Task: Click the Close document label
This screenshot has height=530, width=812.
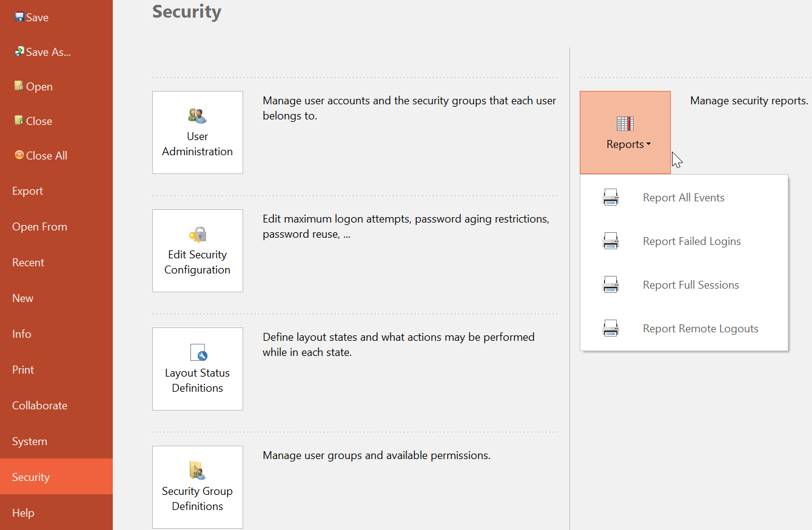Action: click(39, 121)
